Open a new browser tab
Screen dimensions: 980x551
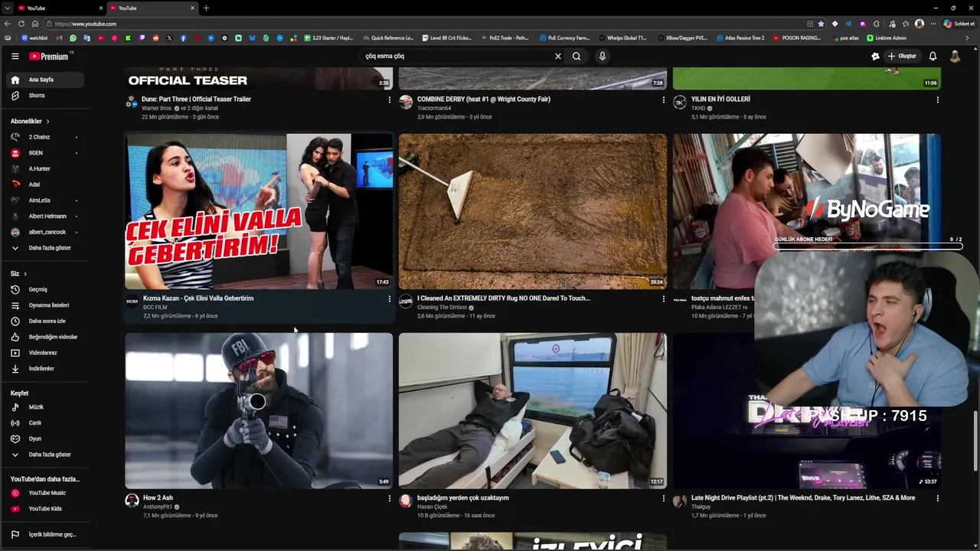pos(206,8)
